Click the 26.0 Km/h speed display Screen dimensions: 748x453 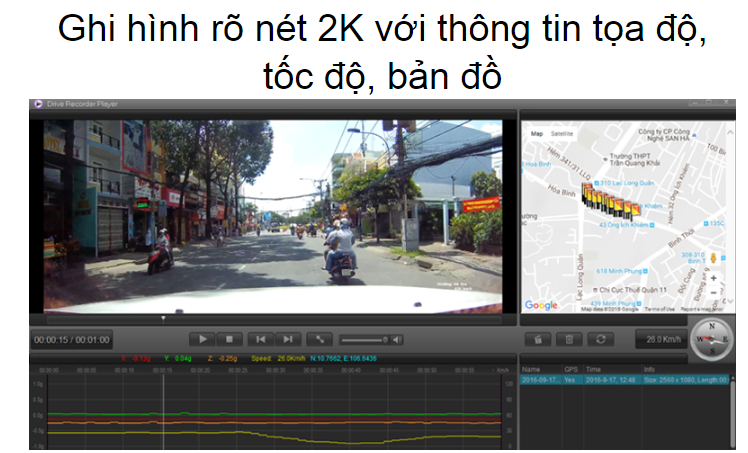(662, 340)
